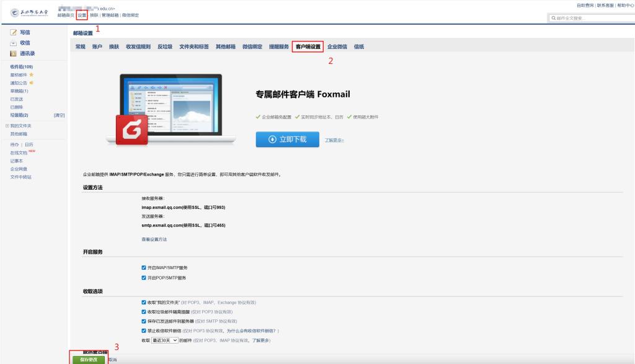Open the 文件夹和标签 settings tab
This screenshot has height=364, width=635.
point(194,47)
